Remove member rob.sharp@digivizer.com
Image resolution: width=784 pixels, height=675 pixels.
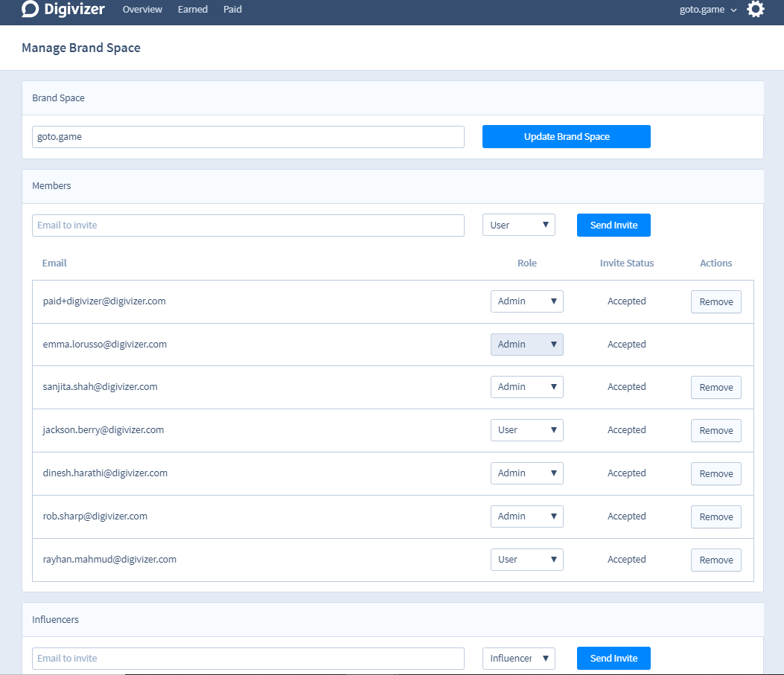[x=716, y=516]
